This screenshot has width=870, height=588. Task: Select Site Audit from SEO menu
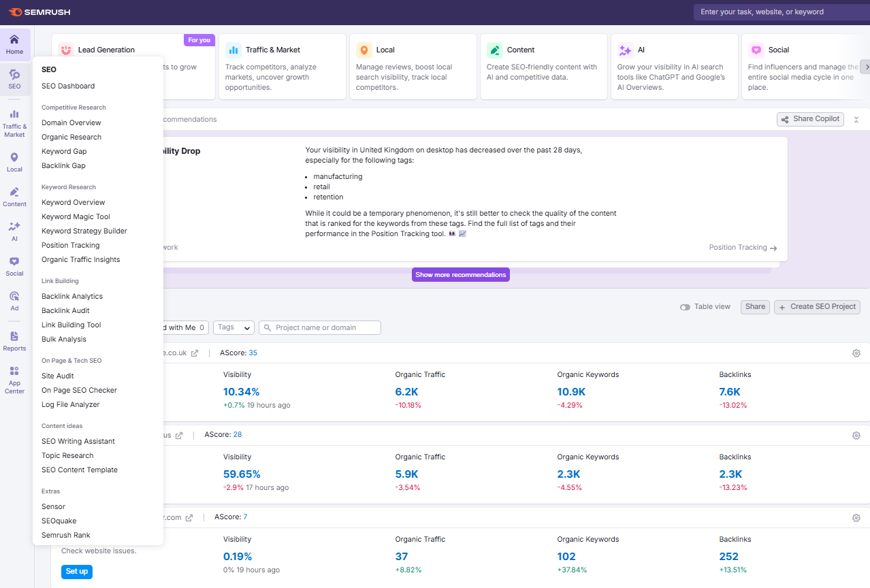[x=58, y=376]
